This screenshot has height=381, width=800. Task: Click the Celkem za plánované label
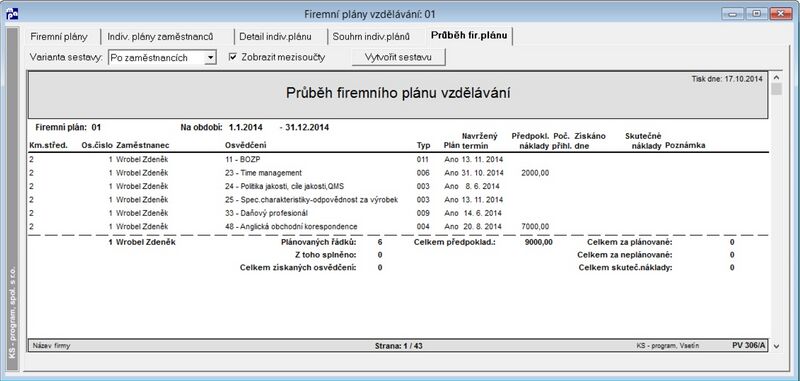coord(630,242)
